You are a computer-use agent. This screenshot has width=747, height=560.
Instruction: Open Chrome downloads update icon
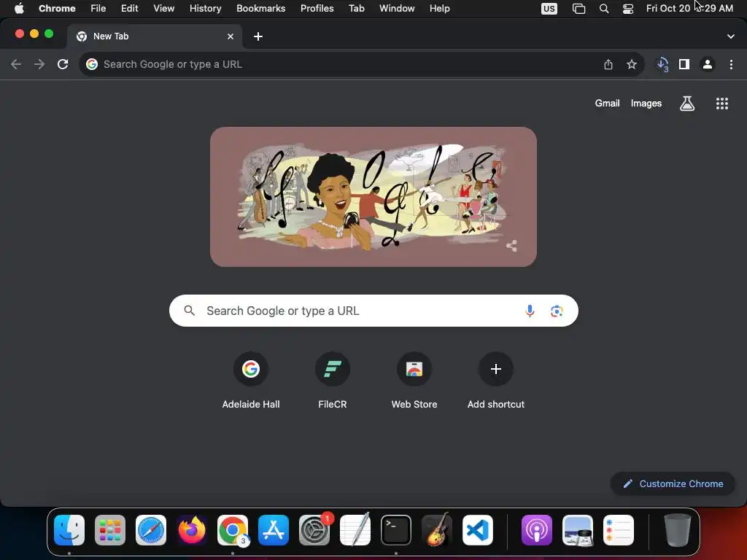662,64
